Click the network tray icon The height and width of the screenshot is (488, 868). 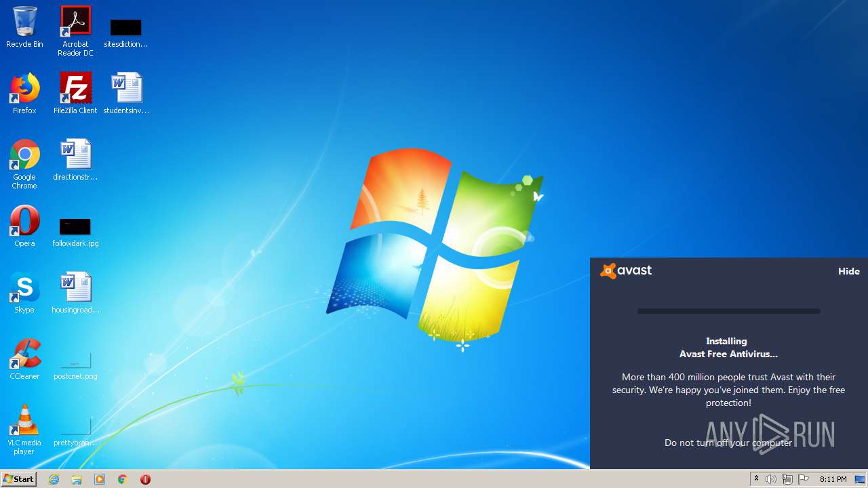(x=787, y=479)
